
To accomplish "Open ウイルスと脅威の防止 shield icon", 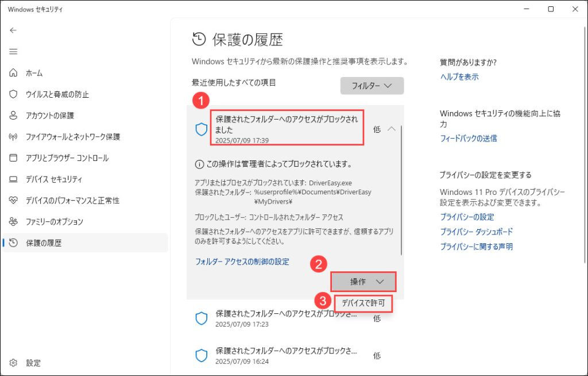I will coord(13,94).
